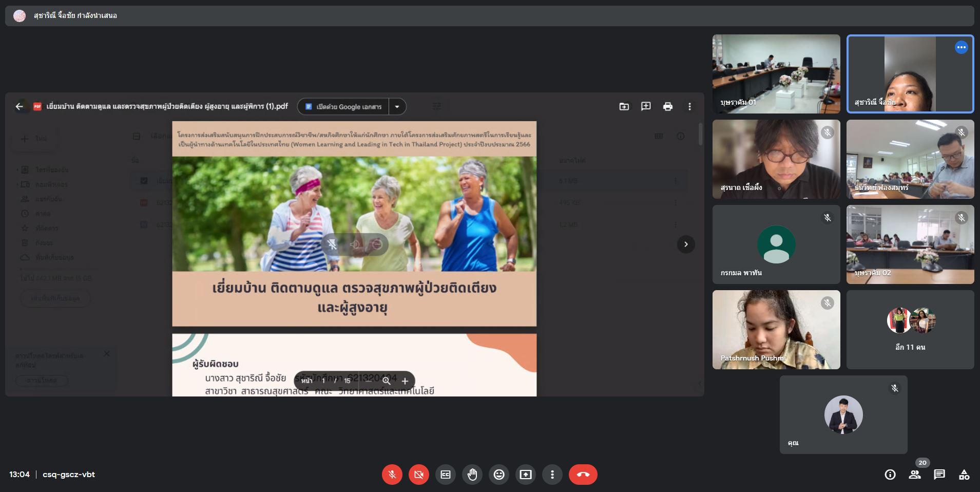980x492 pixels.
Task: Click the print icon in PDF viewer
Action: [x=667, y=106]
